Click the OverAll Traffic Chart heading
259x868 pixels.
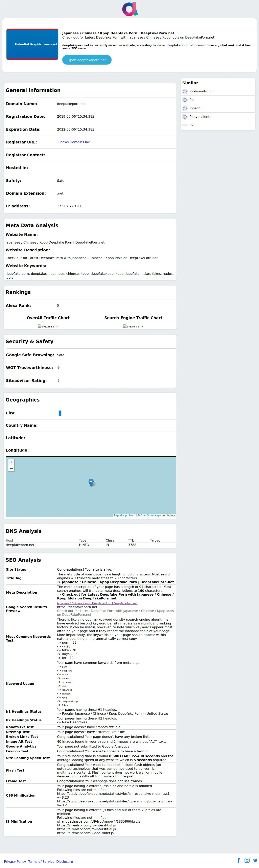48,318
